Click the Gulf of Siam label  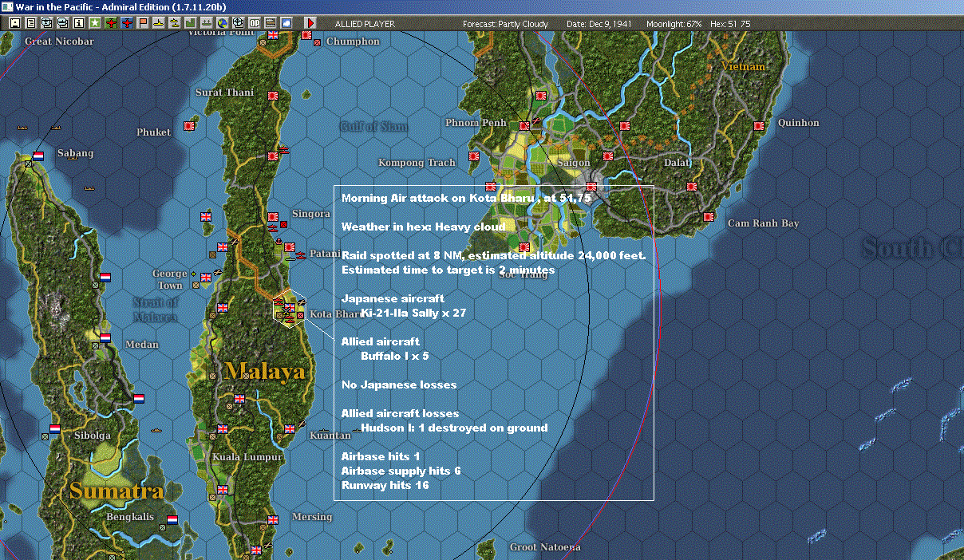373,126
